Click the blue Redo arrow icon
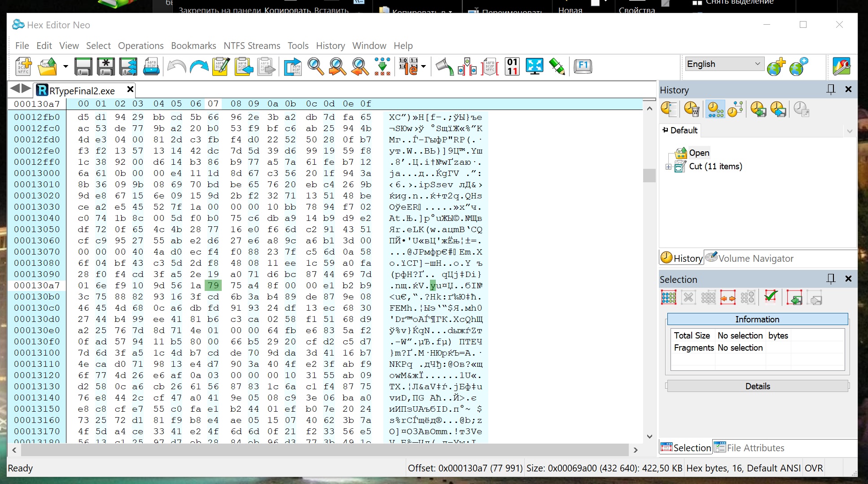 tap(198, 66)
